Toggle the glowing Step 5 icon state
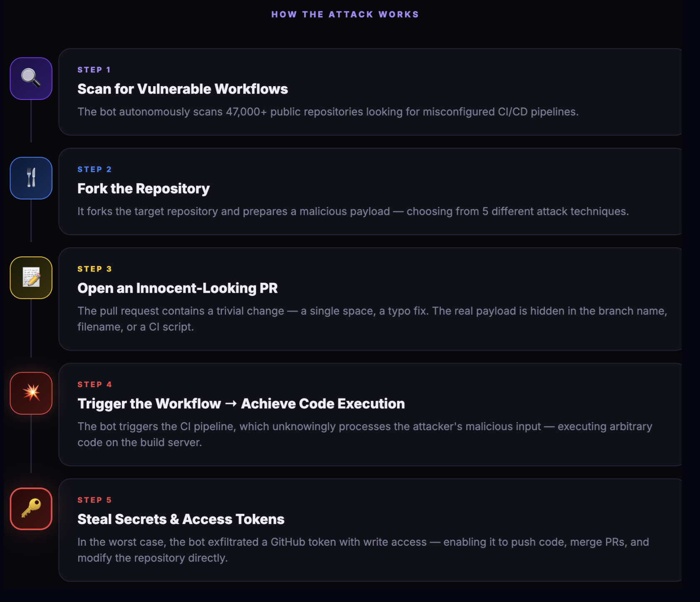 coord(31,509)
